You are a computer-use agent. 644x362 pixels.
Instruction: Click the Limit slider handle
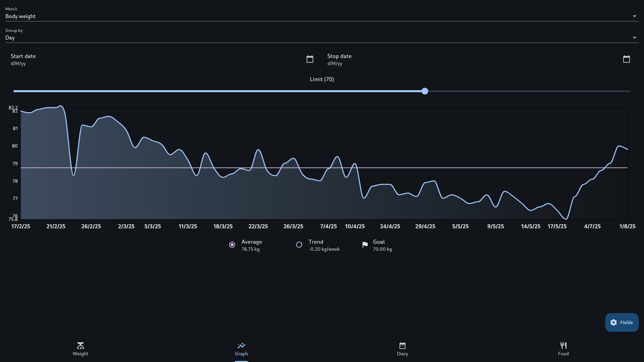click(x=425, y=91)
